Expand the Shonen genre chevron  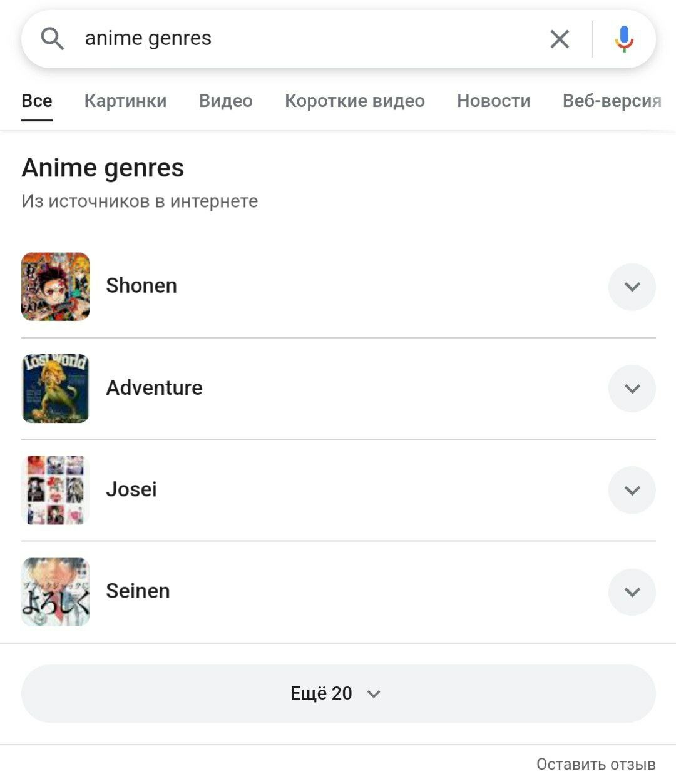click(632, 287)
